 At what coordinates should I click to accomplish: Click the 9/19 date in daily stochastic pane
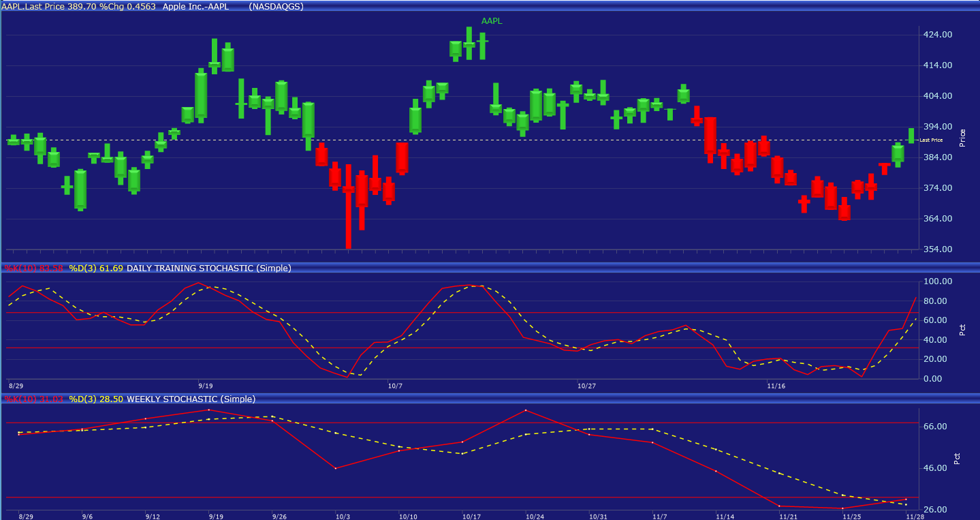(206, 386)
